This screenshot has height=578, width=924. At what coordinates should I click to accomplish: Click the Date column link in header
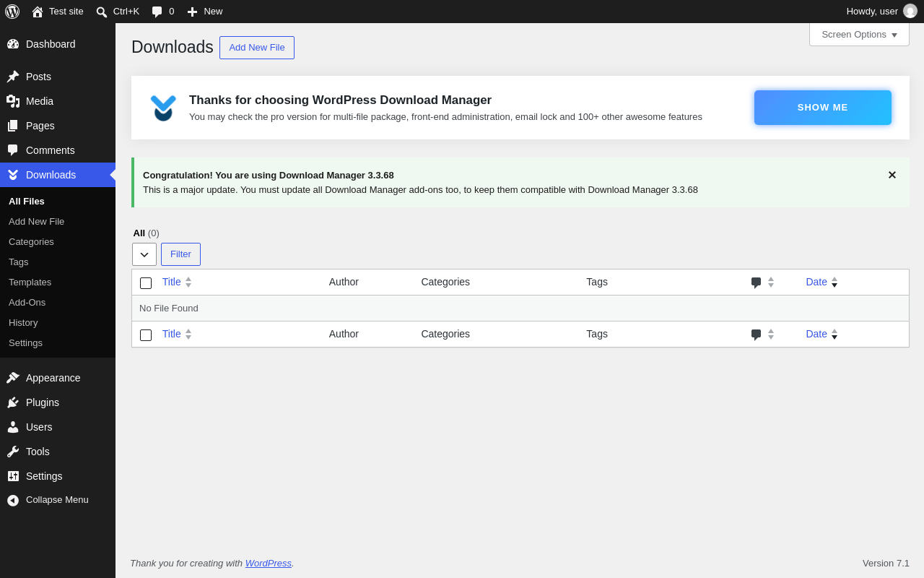tap(816, 282)
